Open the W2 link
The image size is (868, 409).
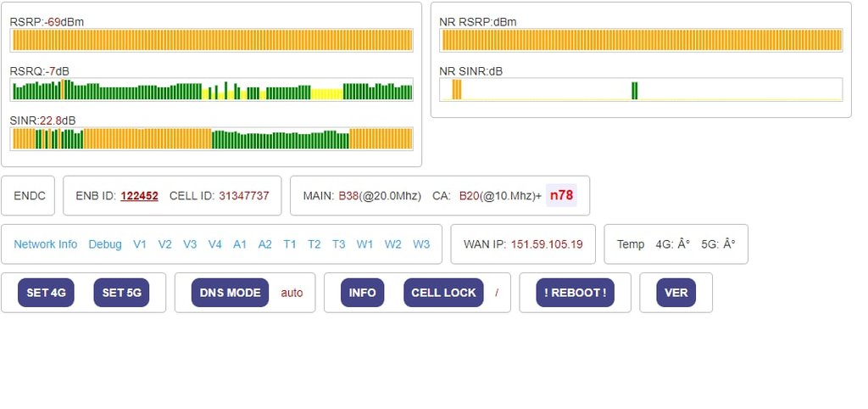click(393, 244)
